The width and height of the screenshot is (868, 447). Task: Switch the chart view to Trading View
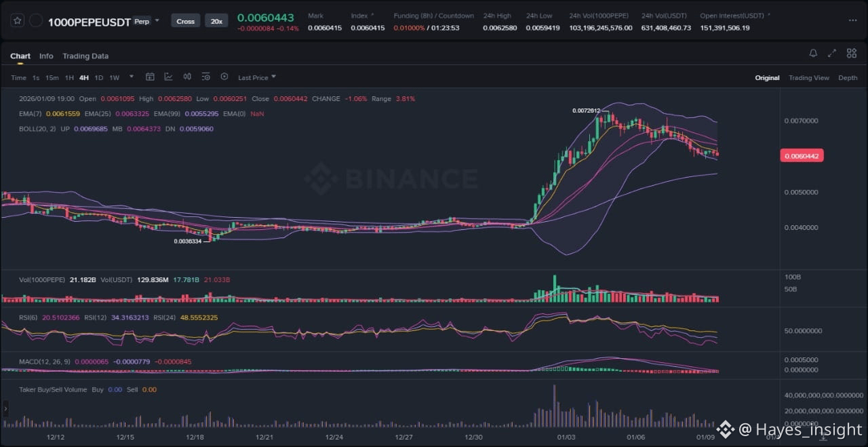pyautogui.click(x=808, y=78)
